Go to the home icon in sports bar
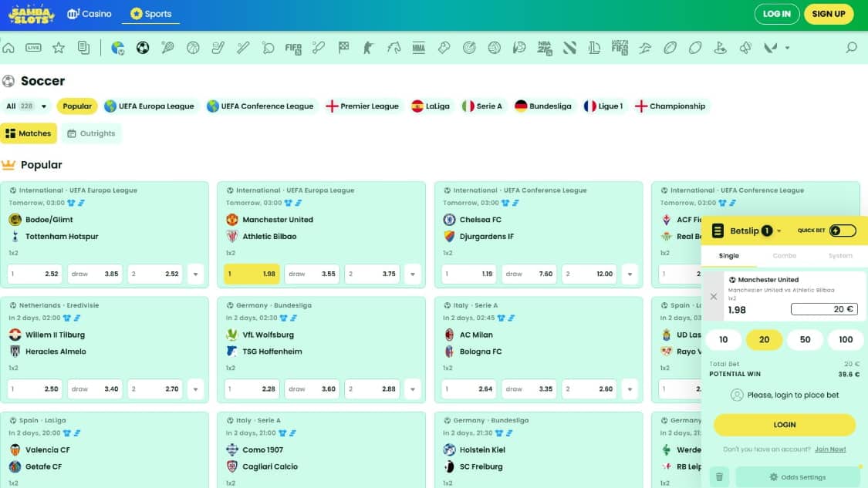Screen dimensions: 868x488 [8, 48]
